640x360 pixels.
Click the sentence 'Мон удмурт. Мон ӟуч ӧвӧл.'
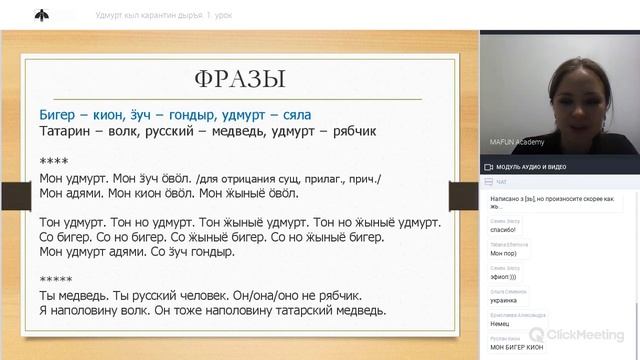pos(115,179)
